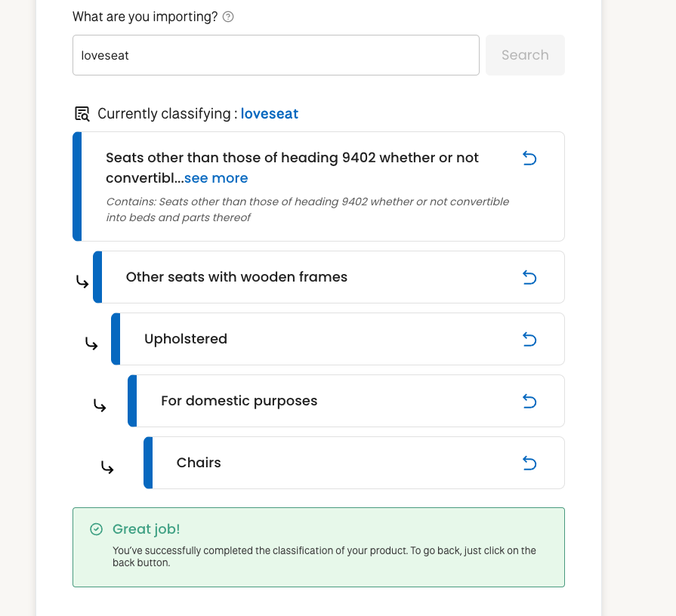
Task: Click the green checkmark icon beside Great job
Action: [x=96, y=529]
